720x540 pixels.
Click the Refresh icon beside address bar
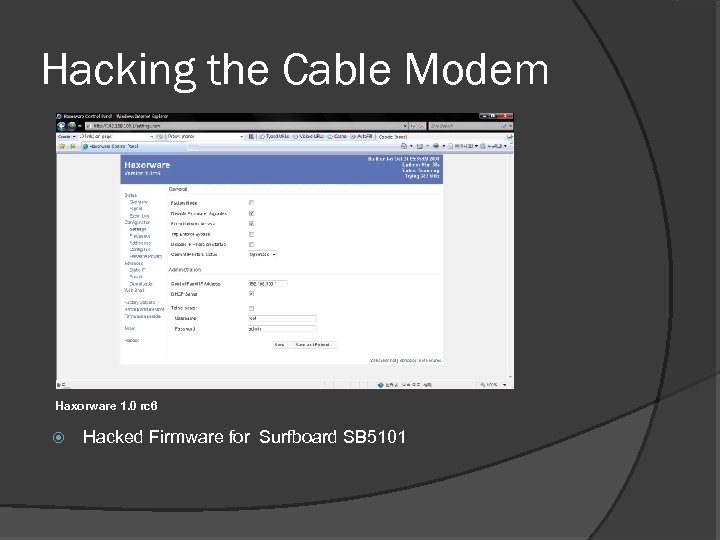[413, 126]
